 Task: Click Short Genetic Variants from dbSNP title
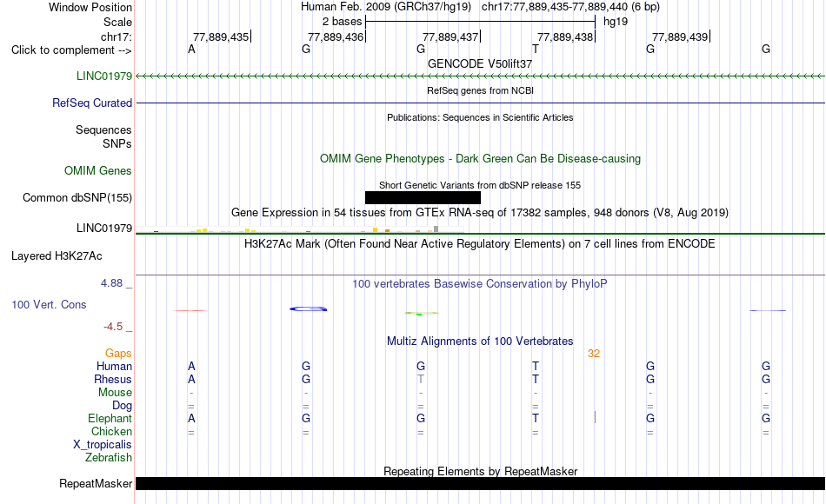coord(480,185)
